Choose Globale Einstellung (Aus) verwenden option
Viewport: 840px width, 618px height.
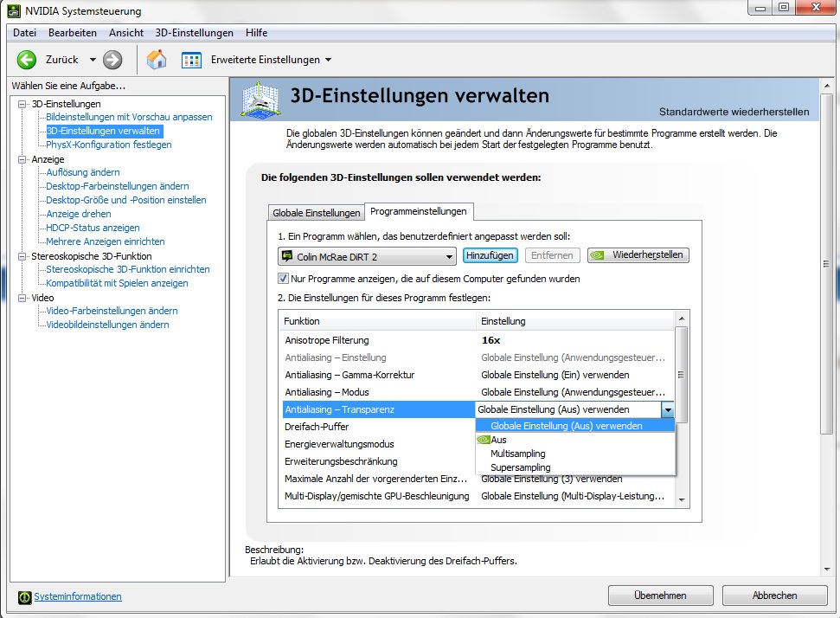coord(574,426)
